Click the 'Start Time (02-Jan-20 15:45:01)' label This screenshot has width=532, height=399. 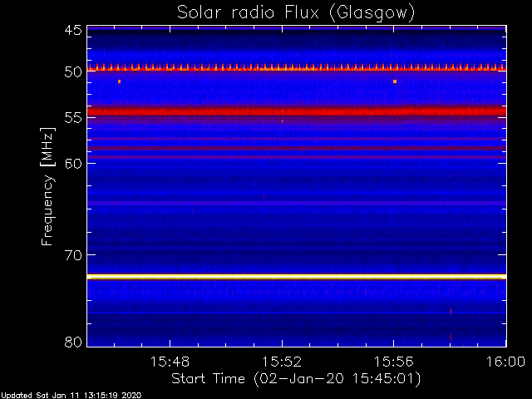tap(296, 378)
